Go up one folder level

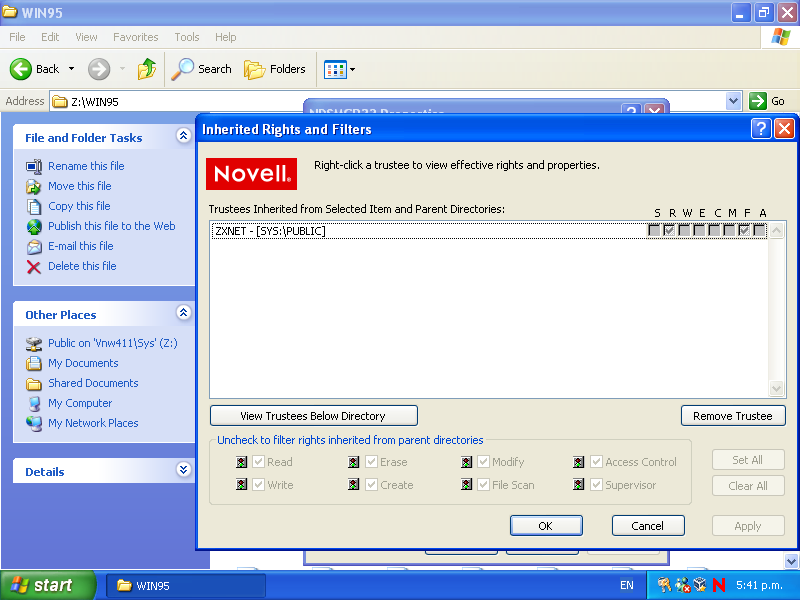[146, 69]
